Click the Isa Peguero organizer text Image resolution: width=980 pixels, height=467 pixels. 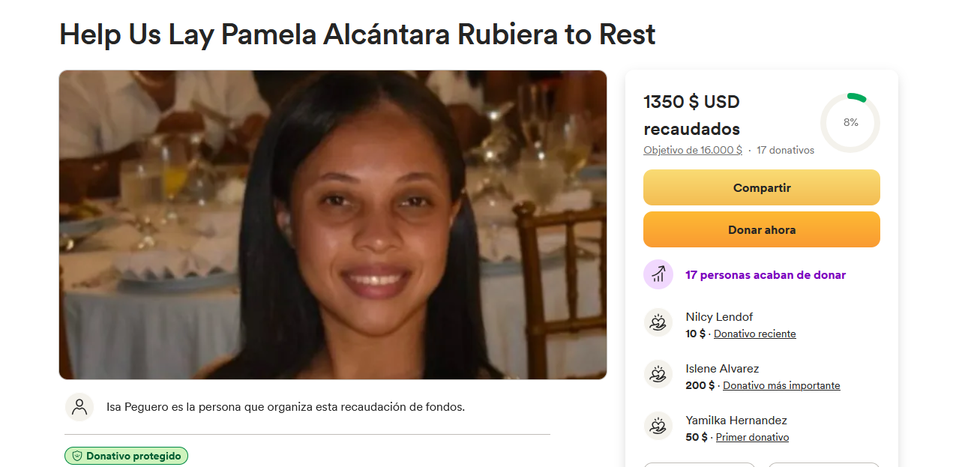286,407
